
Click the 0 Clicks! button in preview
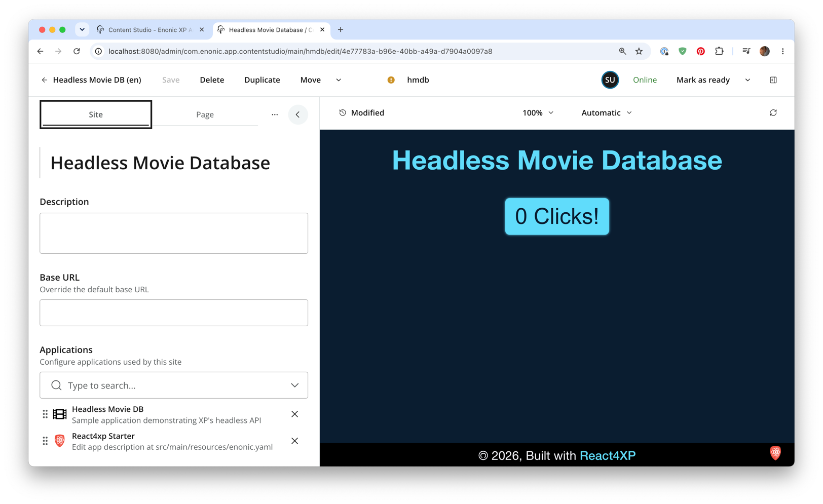[557, 216]
